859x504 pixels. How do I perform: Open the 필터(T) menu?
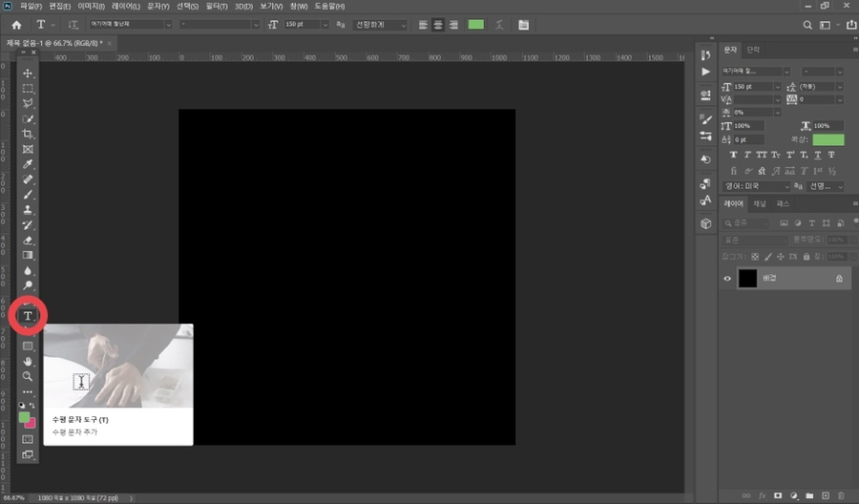pos(217,6)
